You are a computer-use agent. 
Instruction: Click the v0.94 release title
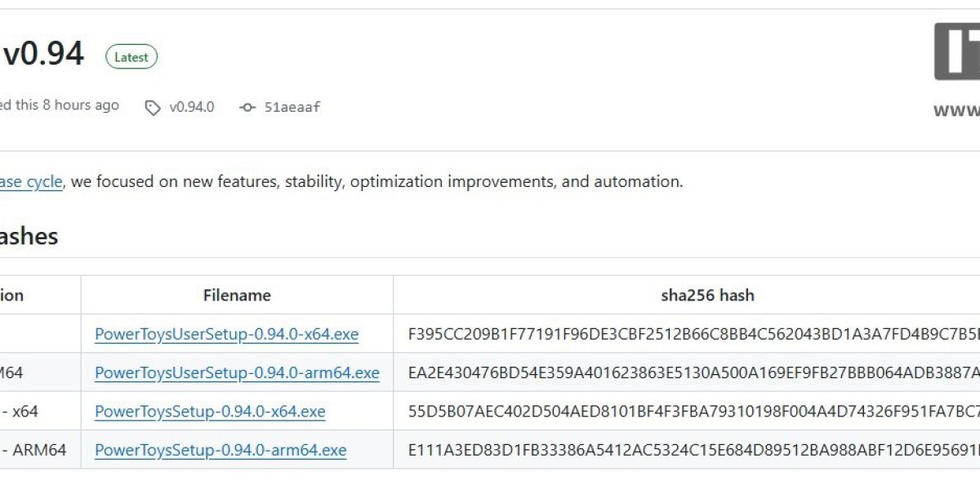pyautogui.click(x=43, y=55)
